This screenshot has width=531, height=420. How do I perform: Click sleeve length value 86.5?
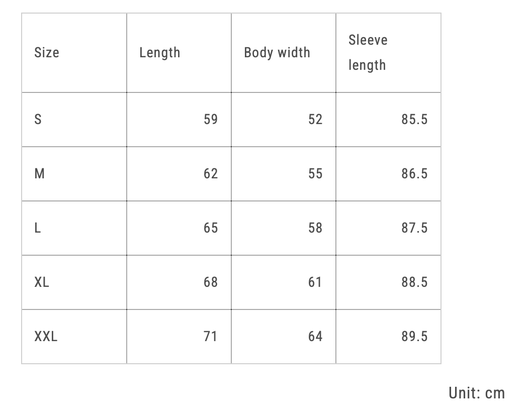coord(414,174)
